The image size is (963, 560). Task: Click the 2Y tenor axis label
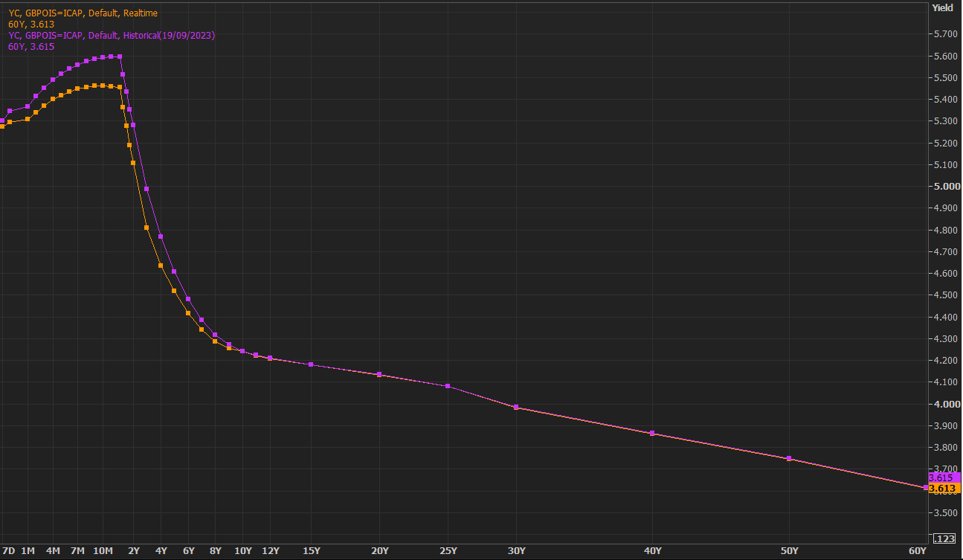coord(134,550)
